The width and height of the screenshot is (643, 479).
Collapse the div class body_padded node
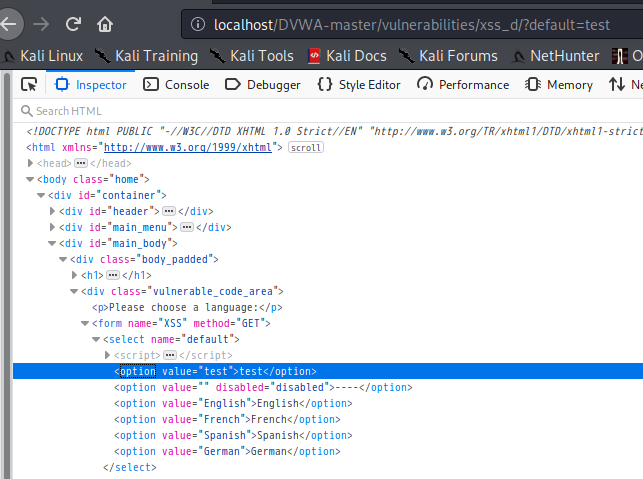(x=63, y=259)
